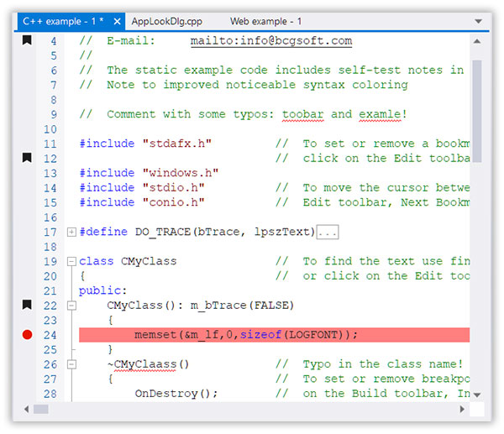Screen dimensions: 504x434
Task: Open the mailto:info@bcgsoft.com link
Action: click(270, 40)
